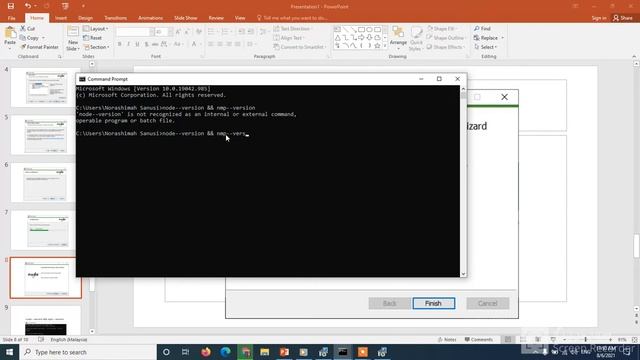
Task: Click the Windows Start button
Action: click(9, 352)
